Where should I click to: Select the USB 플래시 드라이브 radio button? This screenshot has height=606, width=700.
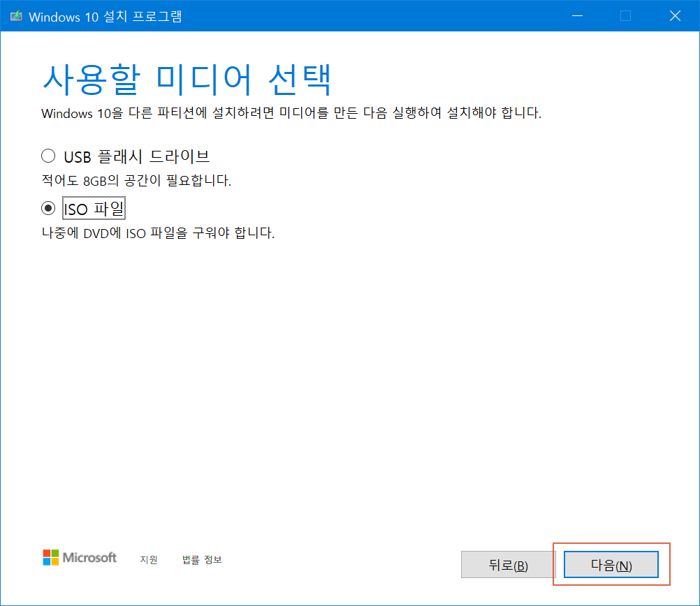point(48,156)
